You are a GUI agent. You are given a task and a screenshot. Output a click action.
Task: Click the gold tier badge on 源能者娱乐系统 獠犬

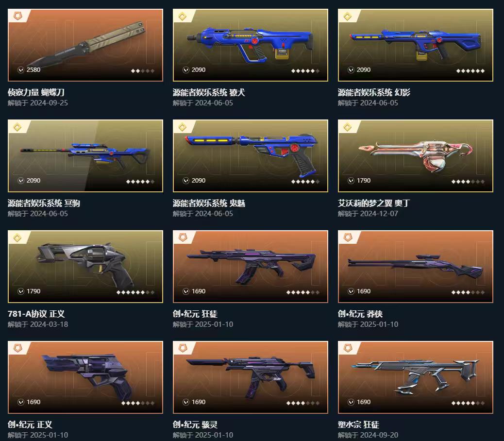point(183,16)
